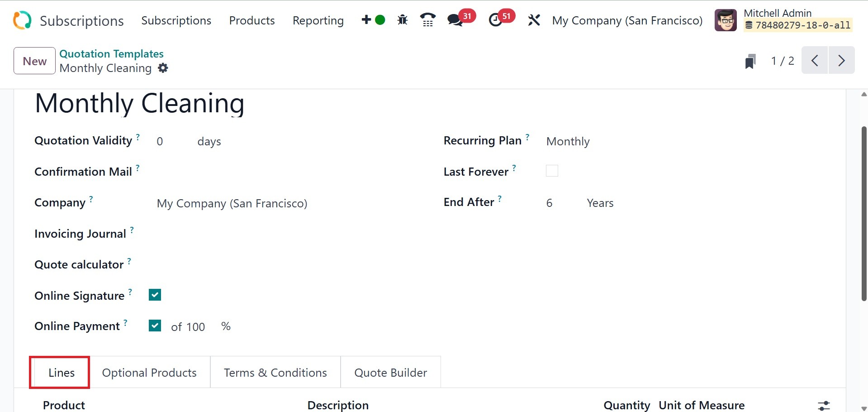Disable the Online Payment checkbox
This screenshot has width=868, height=412.
(x=155, y=326)
